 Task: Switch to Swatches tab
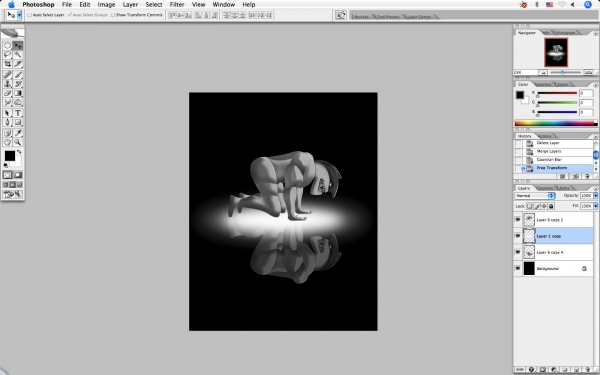(x=543, y=84)
